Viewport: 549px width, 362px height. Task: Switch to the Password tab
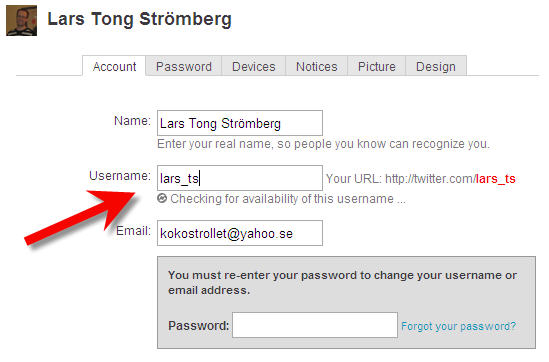(x=184, y=66)
